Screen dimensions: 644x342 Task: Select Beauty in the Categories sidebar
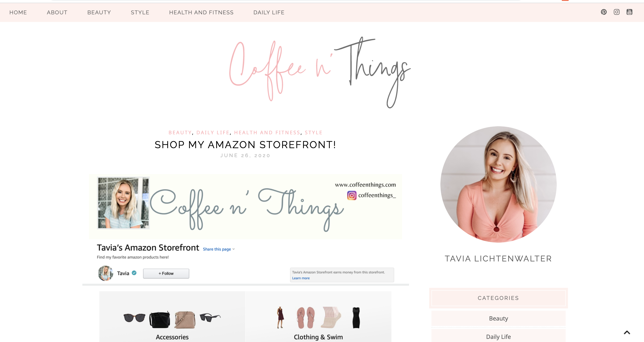tap(498, 318)
